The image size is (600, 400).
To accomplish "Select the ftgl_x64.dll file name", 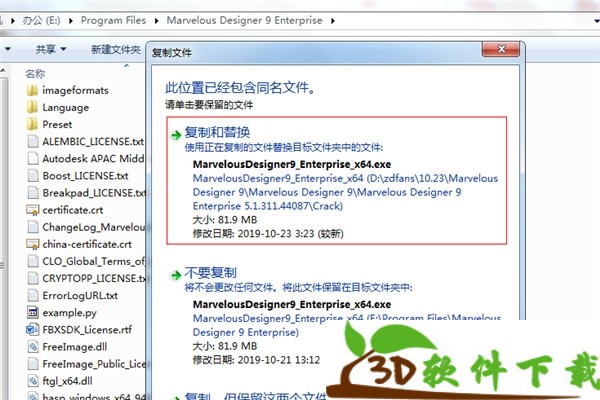I will [x=67, y=381].
